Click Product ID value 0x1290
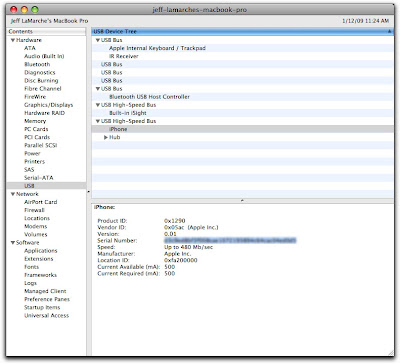The height and width of the screenshot is (364, 400). (175, 221)
